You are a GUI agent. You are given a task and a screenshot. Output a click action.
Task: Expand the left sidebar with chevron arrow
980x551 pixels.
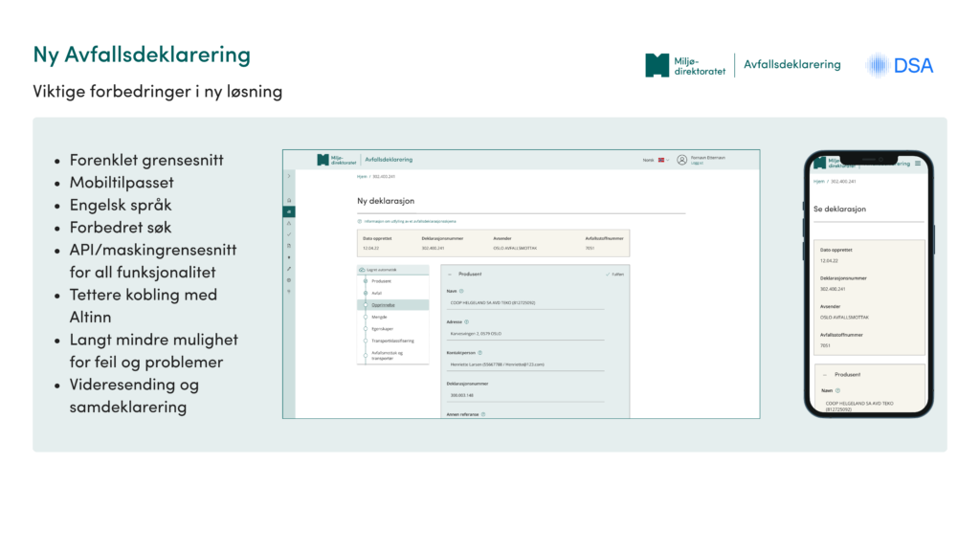pyautogui.click(x=289, y=177)
